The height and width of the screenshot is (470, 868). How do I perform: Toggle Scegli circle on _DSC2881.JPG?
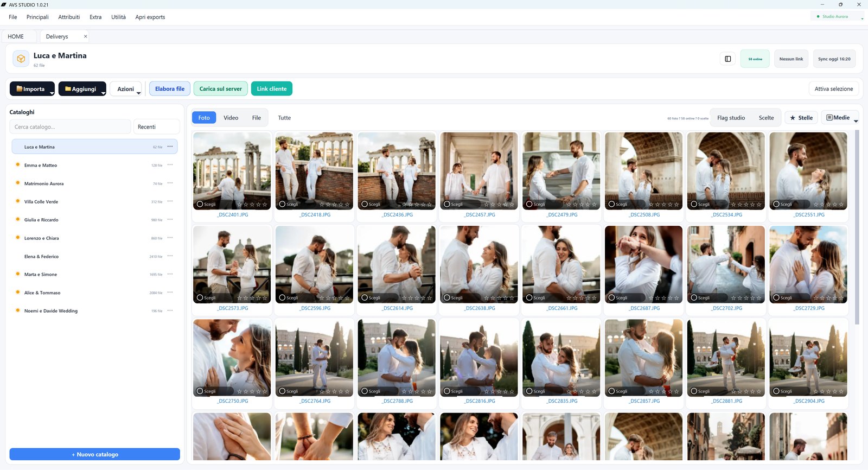point(694,391)
